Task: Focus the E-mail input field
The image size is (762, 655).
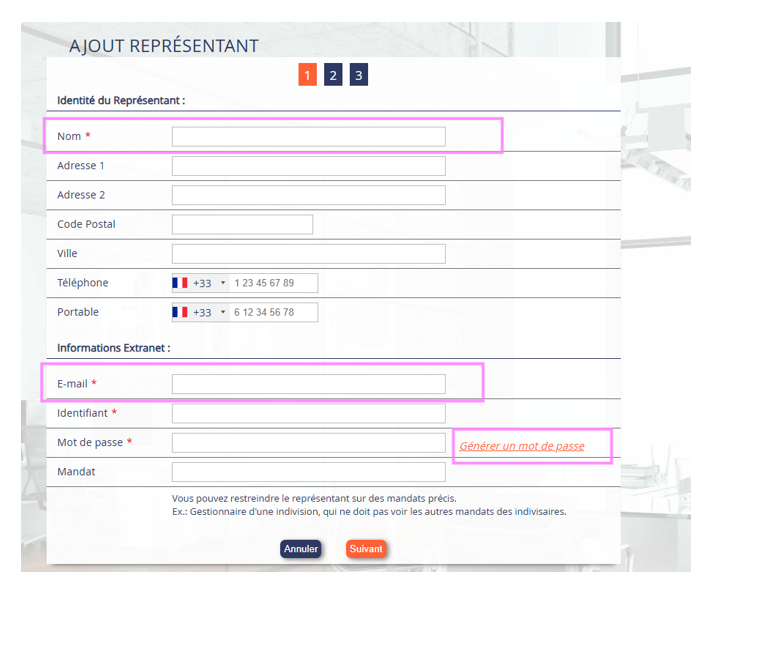Action: tap(308, 384)
